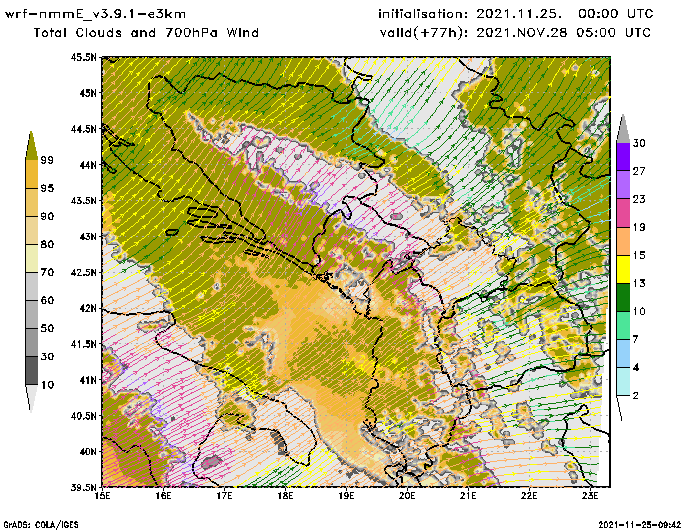Click the 15–19 orange wind speed swatch
This screenshot has width=700, height=530.
click(x=623, y=241)
